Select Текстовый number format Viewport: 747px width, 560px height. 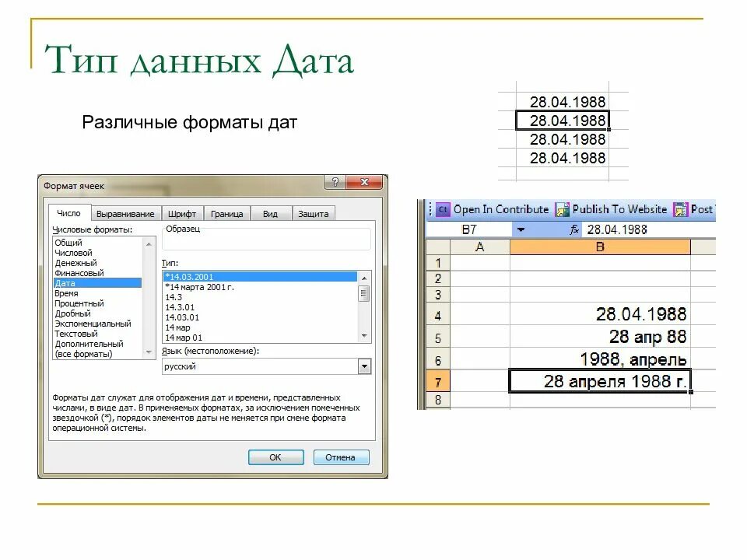click(98, 334)
